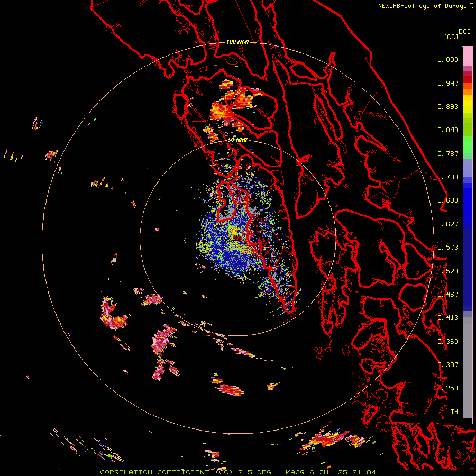Click the 50 NMI range ring label
Viewport: 476px width, 476px height.
pyautogui.click(x=237, y=140)
